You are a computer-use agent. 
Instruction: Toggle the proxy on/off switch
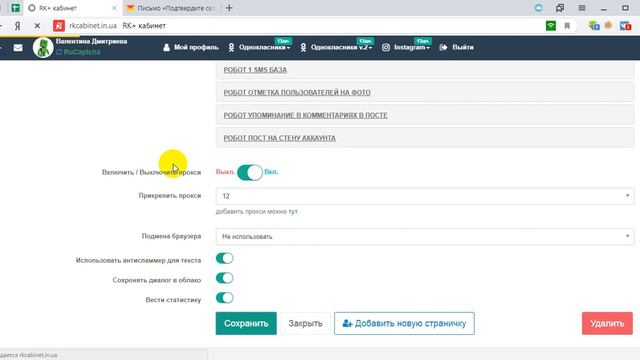click(250, 172)
